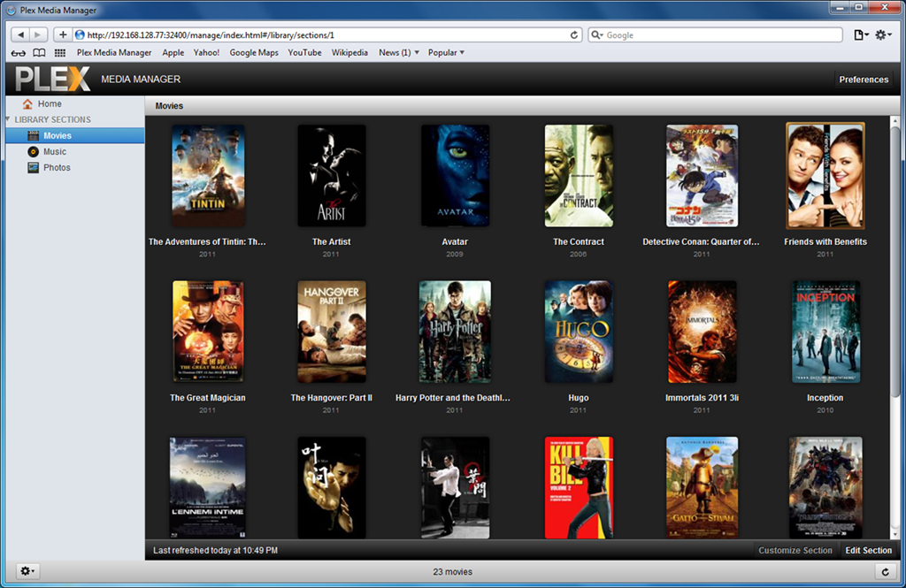This screenshot has height=588, width=906.
Task: Click the Movies clapperboard icon
Action: pyautogui.click(x=33, y=136)
